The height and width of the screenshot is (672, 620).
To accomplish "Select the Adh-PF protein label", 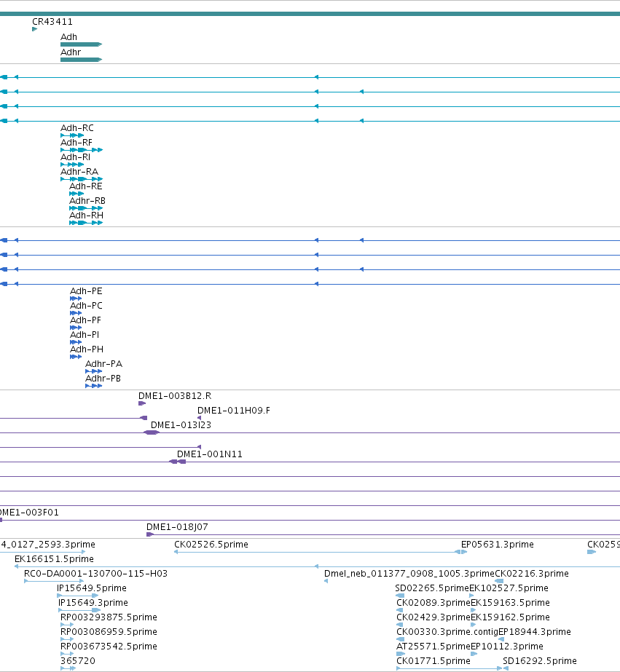I will coord(85,320).
